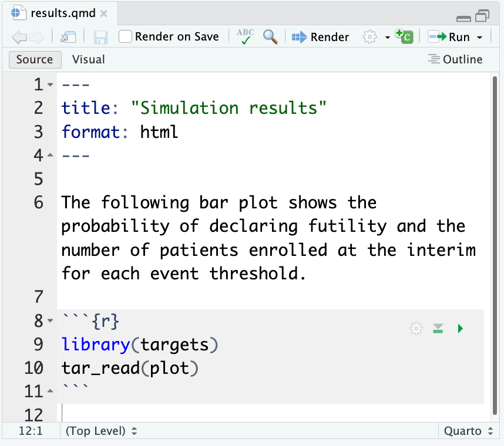
Task: Insert a new code chunk with the green C icon
Action: [404, 36]
